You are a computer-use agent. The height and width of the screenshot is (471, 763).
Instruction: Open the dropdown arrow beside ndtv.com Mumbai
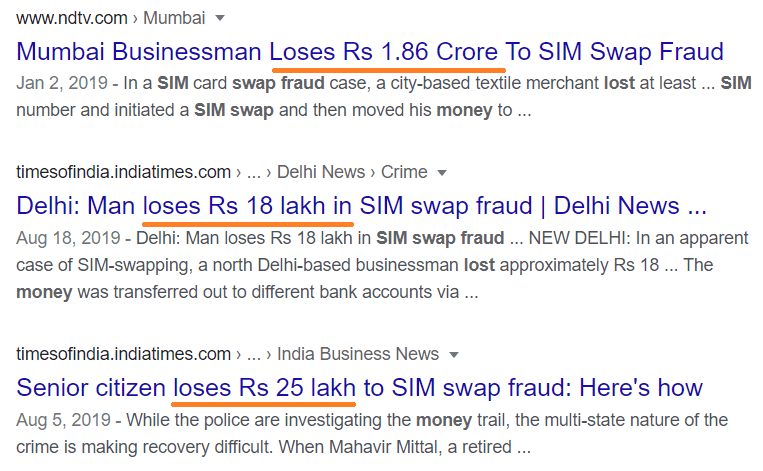220,18
